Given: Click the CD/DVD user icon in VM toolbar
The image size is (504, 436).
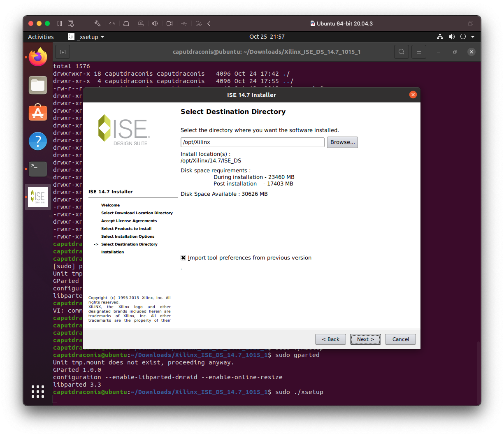Looking at the screenshot, I should 141,23.
